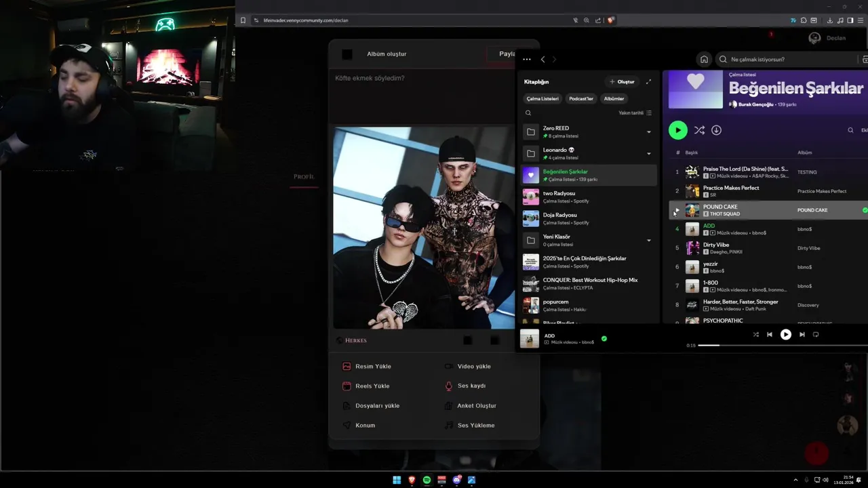Image resolution: width=868 pixels, height=488 pixels.
Task: Open the Leonardo folder icon
Action: point(531,153)
